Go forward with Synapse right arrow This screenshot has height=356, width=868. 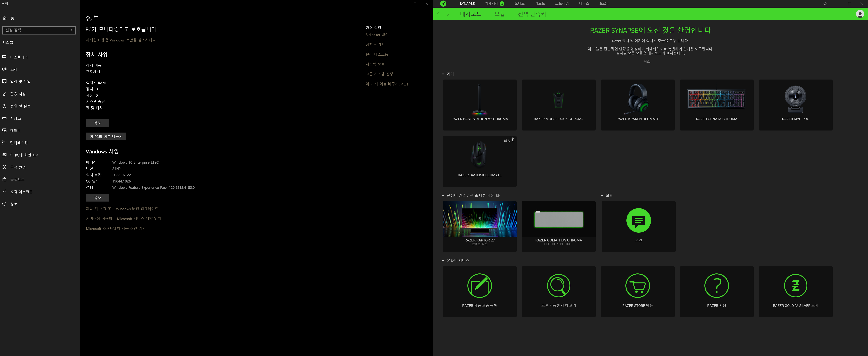(x=448, y=14)
